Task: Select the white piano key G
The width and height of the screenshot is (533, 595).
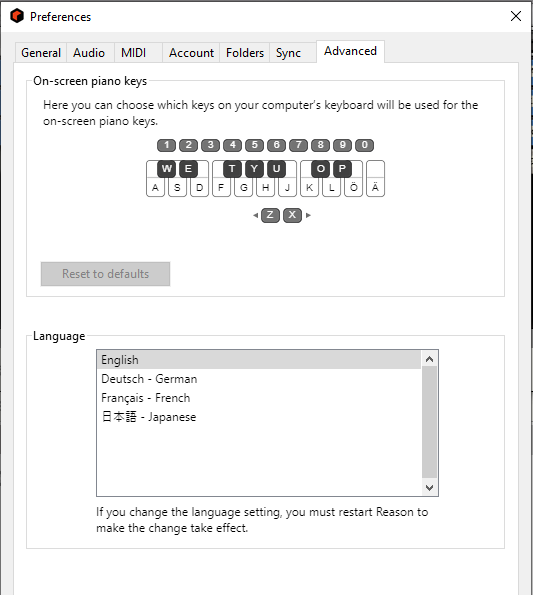Action: point(243,187)
